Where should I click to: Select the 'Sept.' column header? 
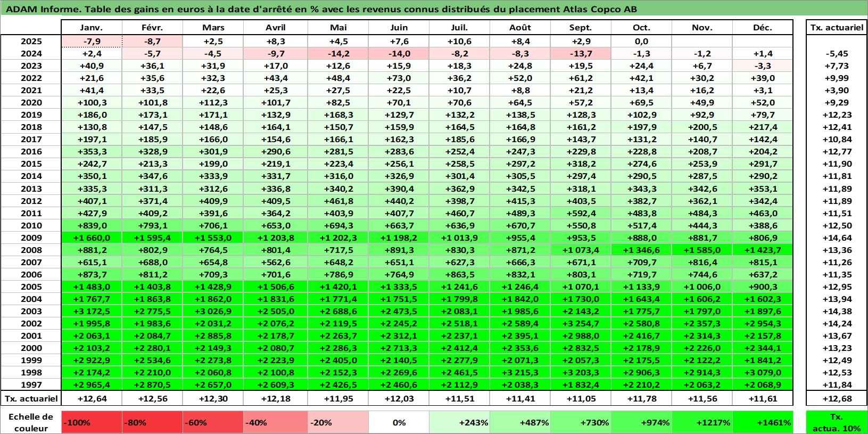(x=581, y=28)
